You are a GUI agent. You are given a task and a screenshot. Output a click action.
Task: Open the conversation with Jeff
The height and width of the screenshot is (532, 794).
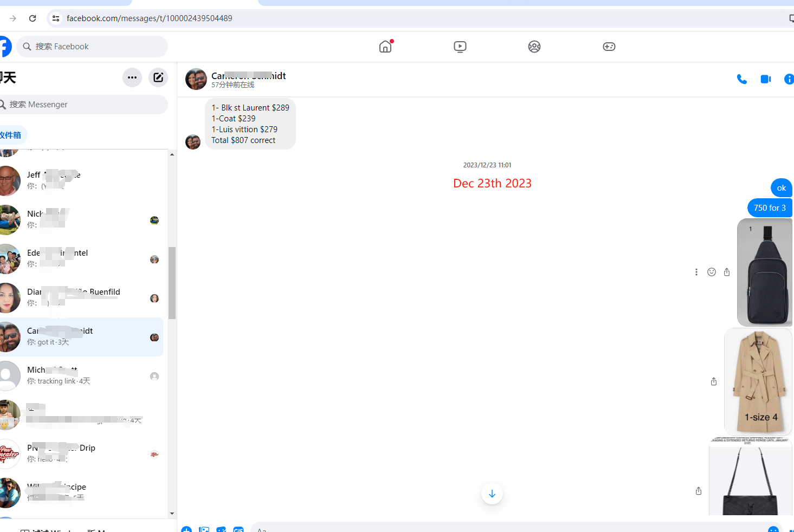(x=81, y=180)
